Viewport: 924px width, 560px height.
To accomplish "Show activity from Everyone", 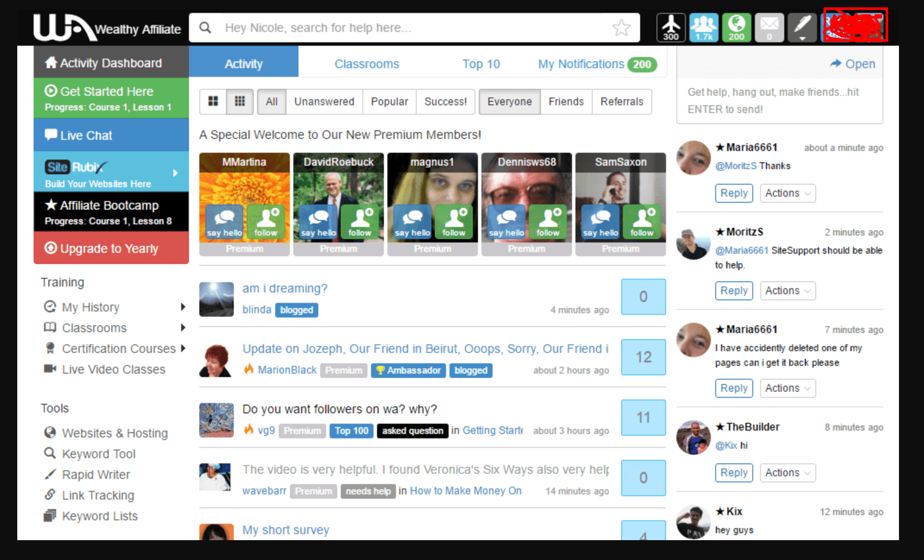I will point(509,101).
